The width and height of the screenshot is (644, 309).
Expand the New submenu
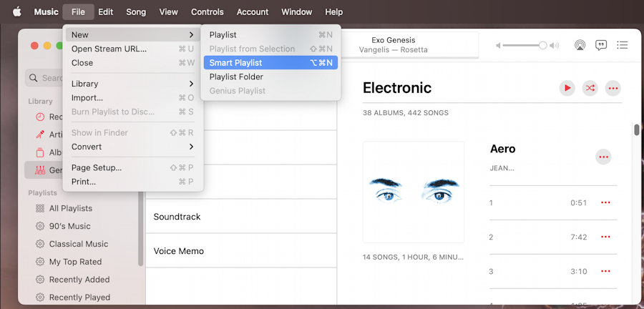click(x=133, y=35)
